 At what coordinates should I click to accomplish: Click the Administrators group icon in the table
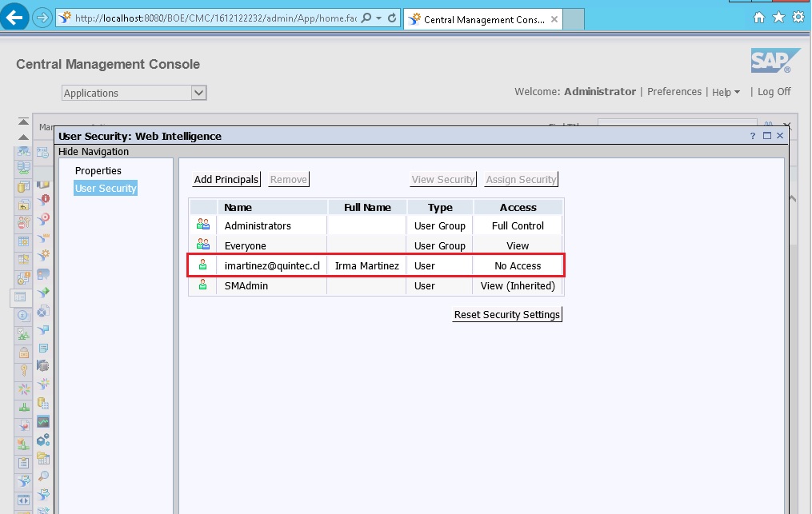(203, 224)
